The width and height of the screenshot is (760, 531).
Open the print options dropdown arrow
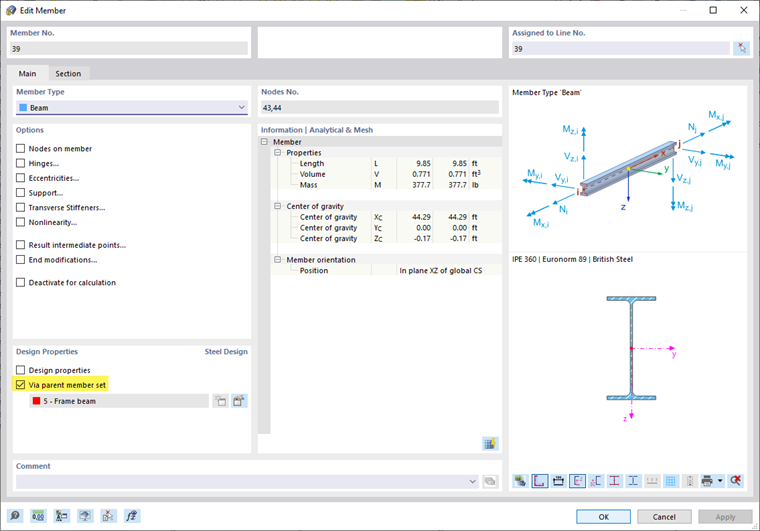click(720, 481)
